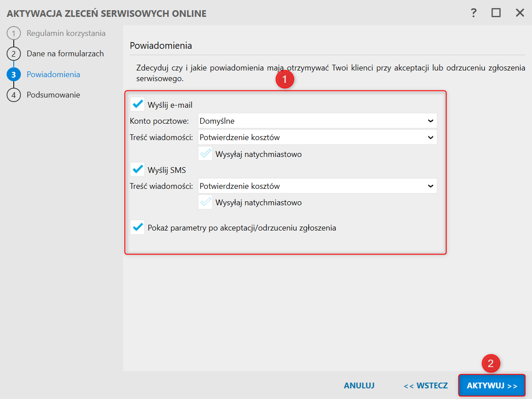Go back with WSTECZ button

426,386
